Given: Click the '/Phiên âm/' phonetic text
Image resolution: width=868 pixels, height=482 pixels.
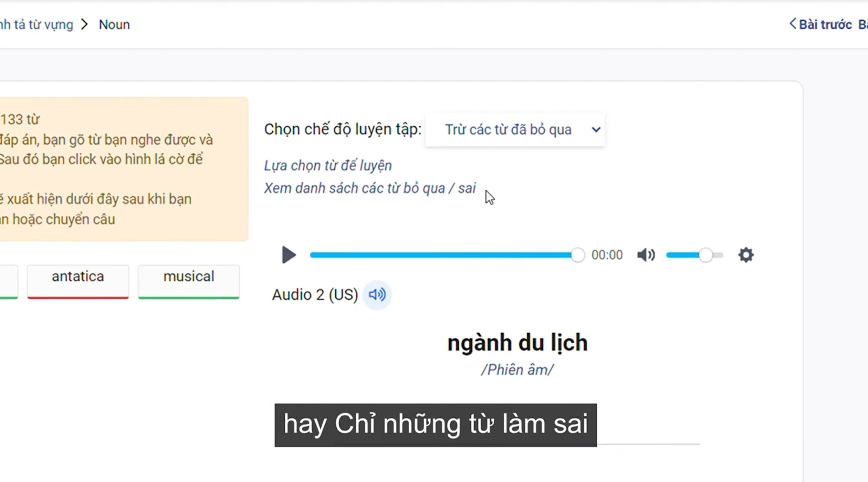Looking at the screenshot, I should point(517,370).
